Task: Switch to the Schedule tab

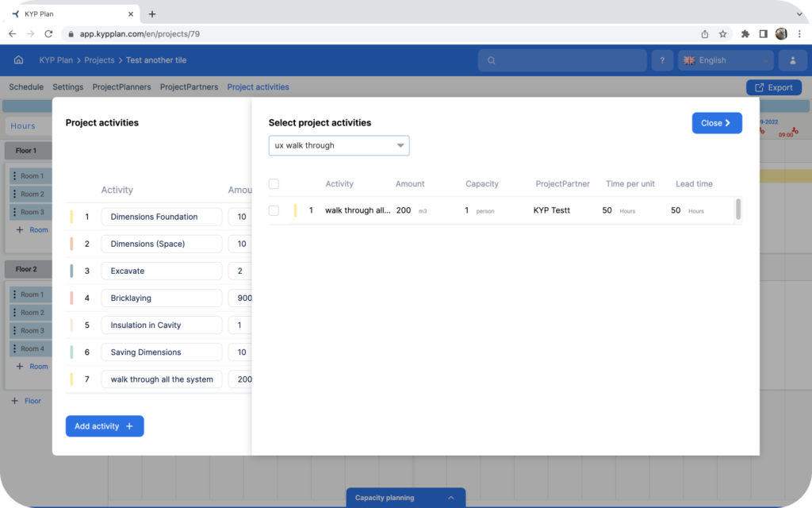Action: [26, 87]
